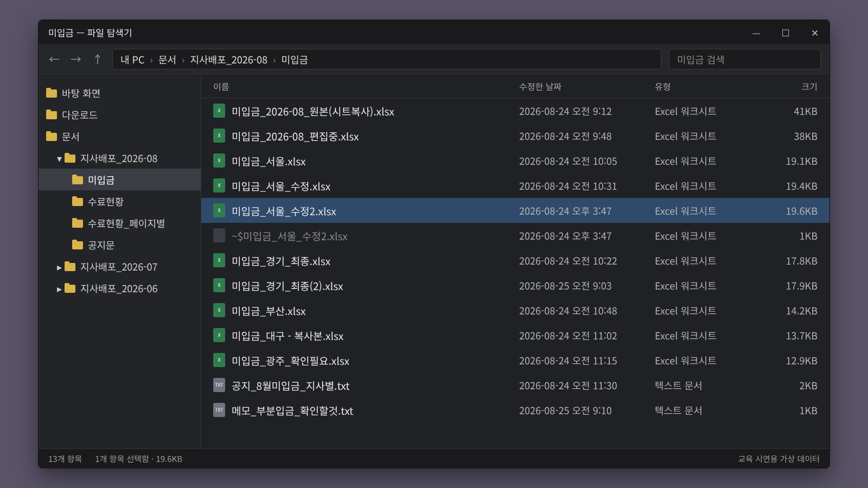
Task: Go forward with the right arrow
Action: tap(76, 59)
